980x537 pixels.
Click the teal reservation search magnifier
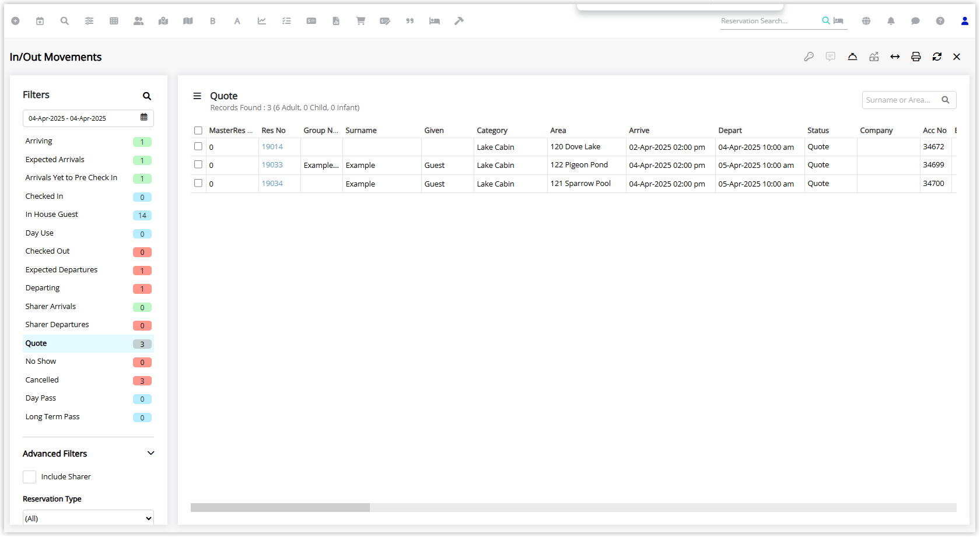[826, 20]
